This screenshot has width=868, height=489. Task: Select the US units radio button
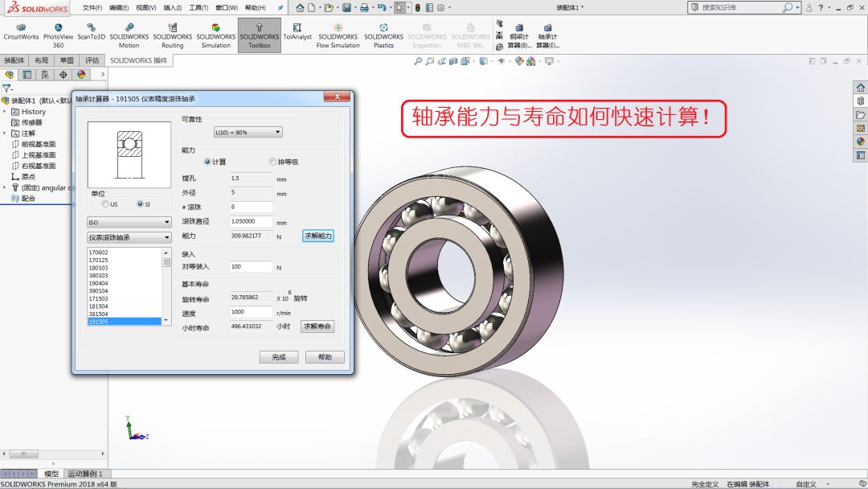(x=105, y=204)
